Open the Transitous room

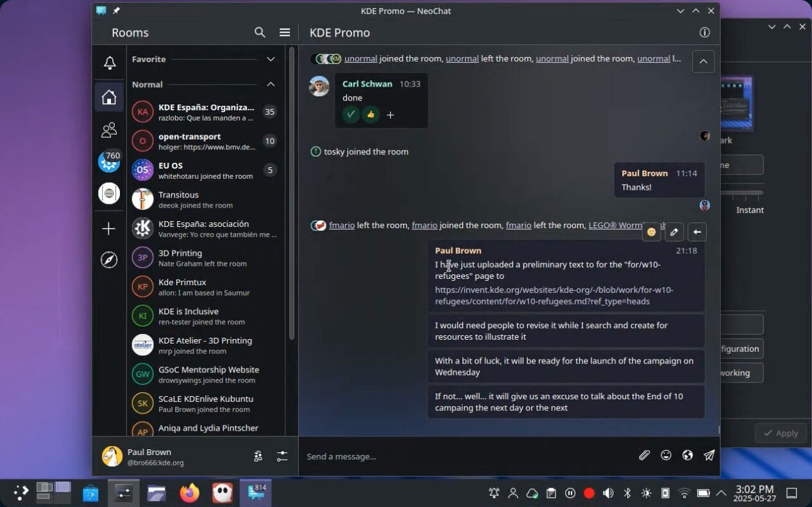[205, 199]
